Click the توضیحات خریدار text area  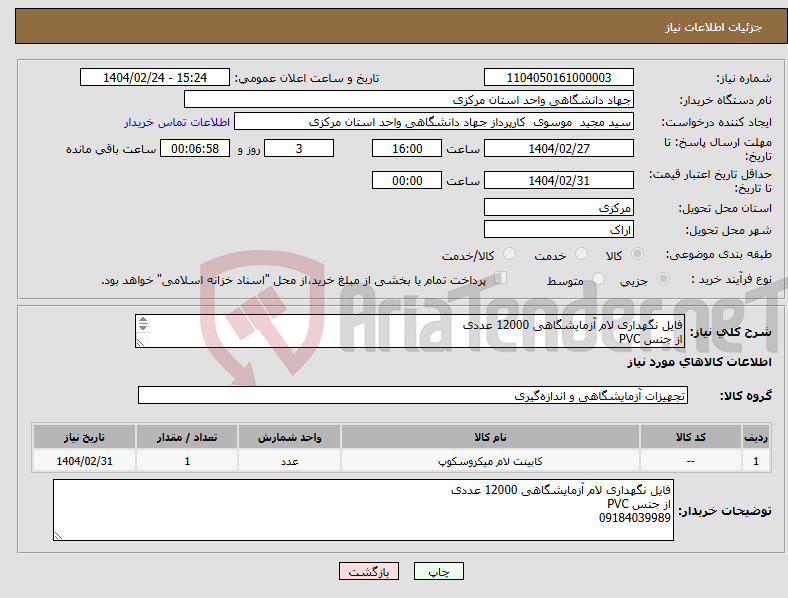(x=363, y=510)
